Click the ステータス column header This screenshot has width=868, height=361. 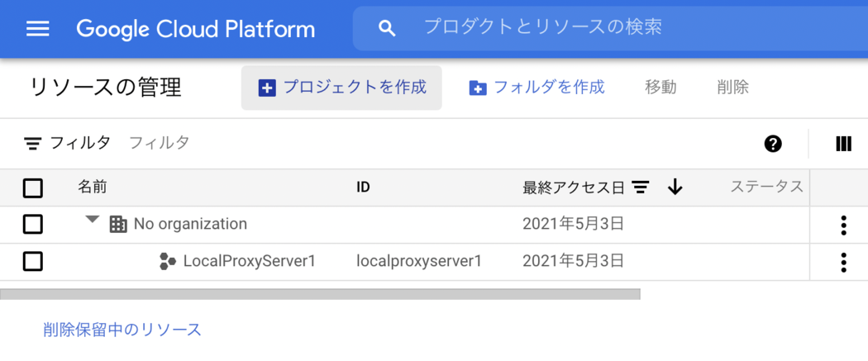pyautogui.click(x=766, y=187)
